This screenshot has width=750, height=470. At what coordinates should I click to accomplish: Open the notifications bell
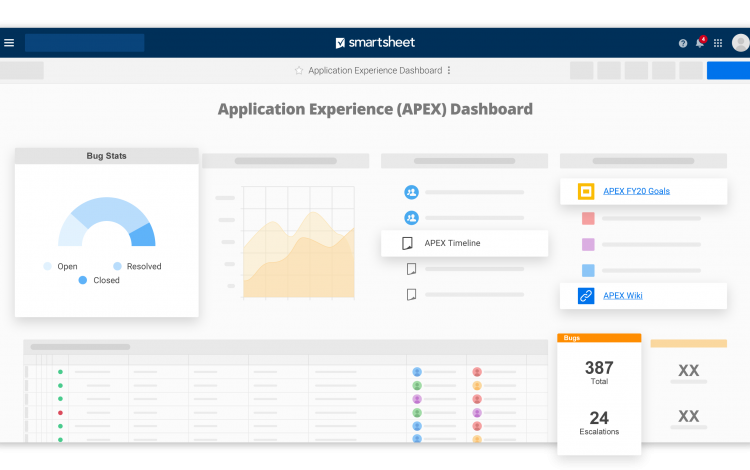(x=700, y=43)
